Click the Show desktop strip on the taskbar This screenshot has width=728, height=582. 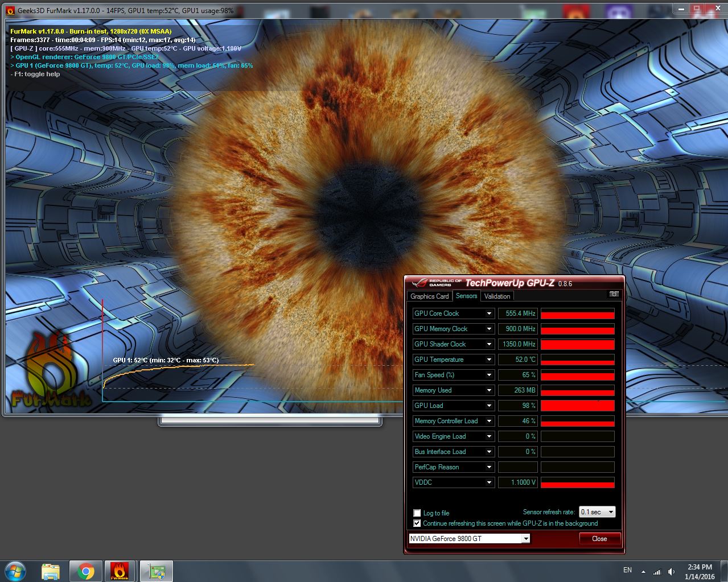click(725, 571)
